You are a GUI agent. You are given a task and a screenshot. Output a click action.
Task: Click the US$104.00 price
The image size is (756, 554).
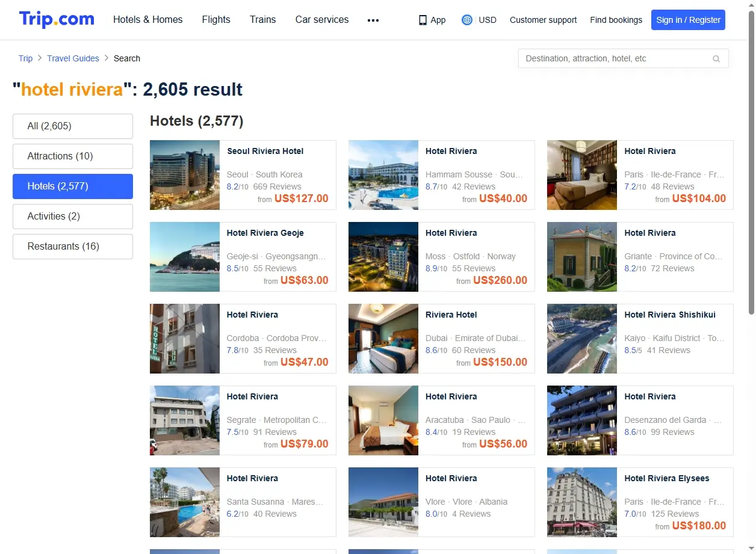click(x=699, y=199)
